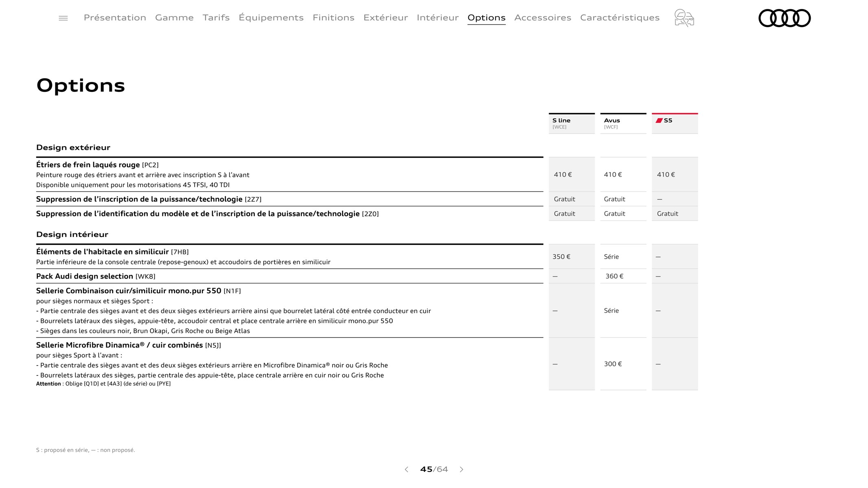The image size is (868, 488).
Task: Click the S line column header
Action: click(572, 123)
